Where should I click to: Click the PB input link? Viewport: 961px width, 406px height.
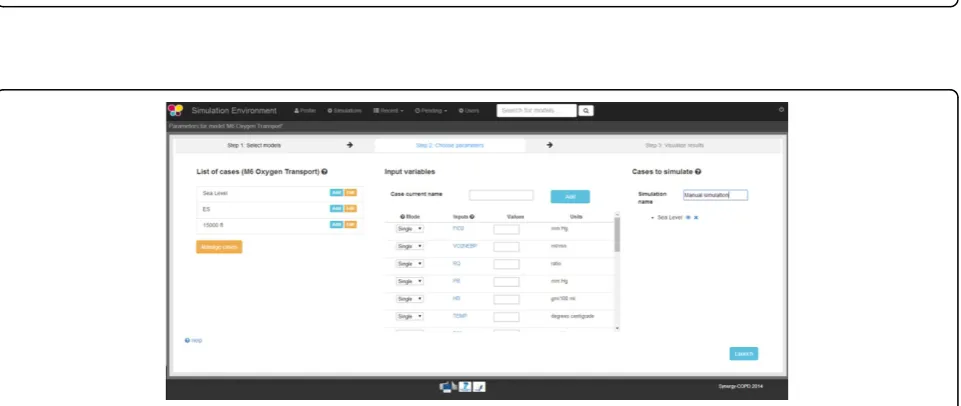click(456, 281)
